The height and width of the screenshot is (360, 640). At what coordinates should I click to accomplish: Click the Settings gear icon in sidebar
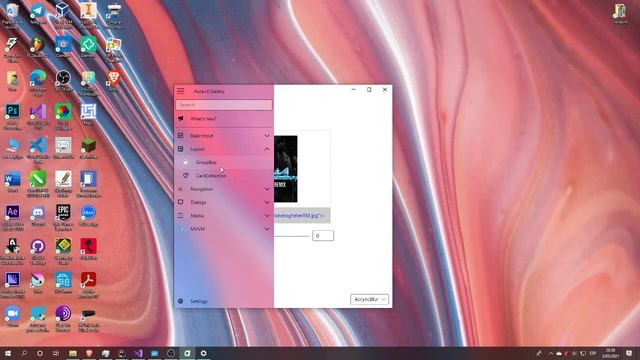click(x=180, y=301)
